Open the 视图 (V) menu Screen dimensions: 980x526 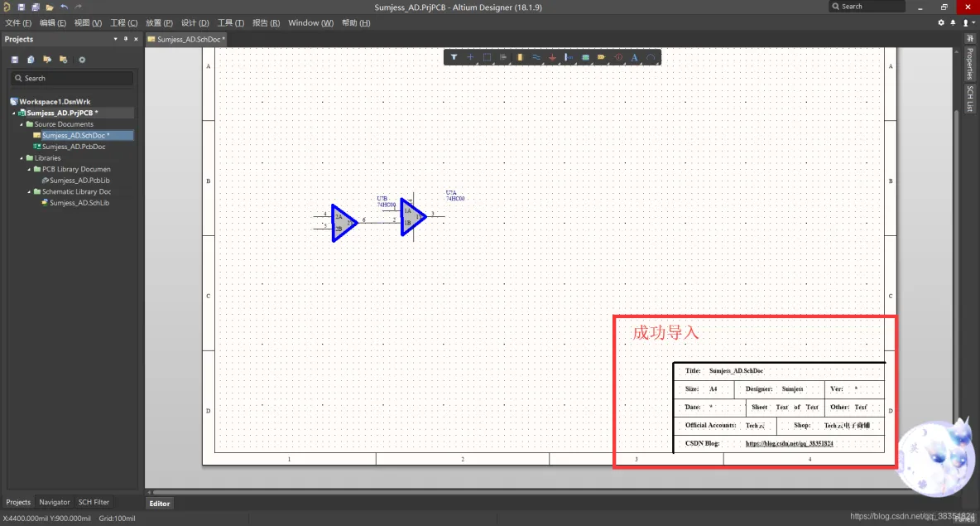88,22
